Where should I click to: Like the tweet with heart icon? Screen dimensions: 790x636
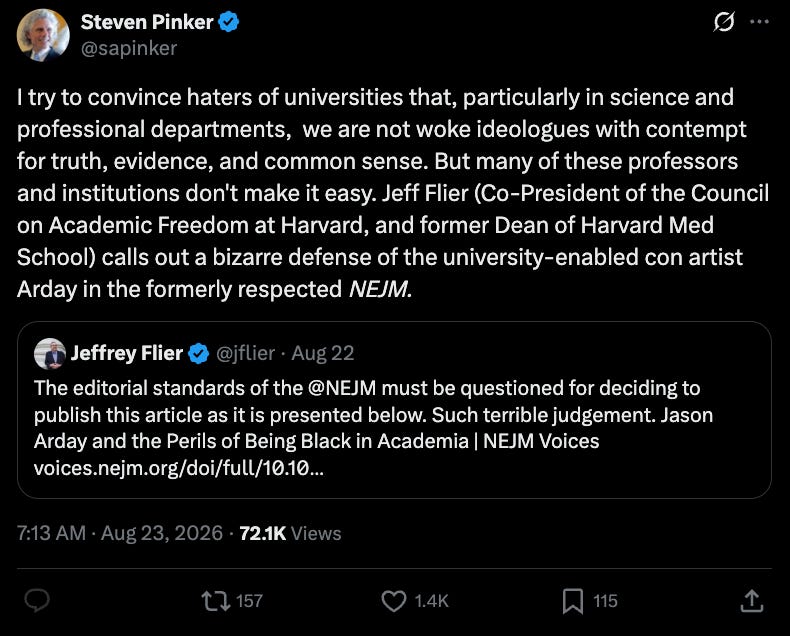point(393,601)
